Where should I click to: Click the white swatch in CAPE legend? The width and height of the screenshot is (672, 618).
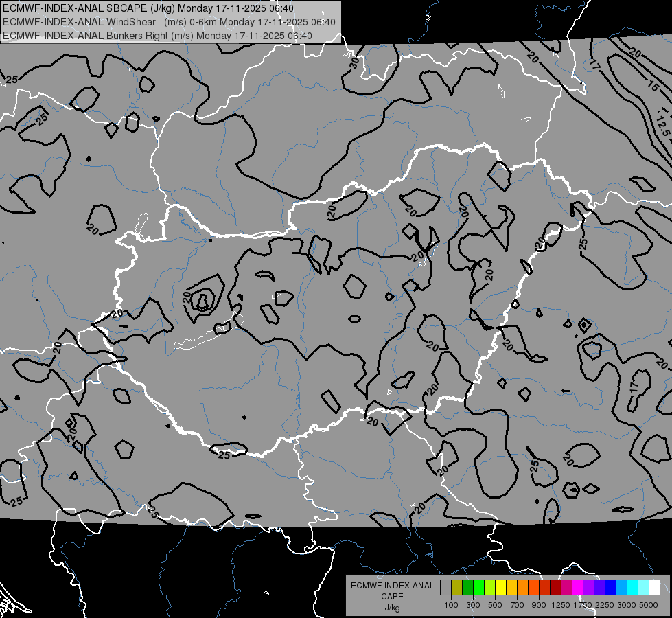(x=655, y=588)
